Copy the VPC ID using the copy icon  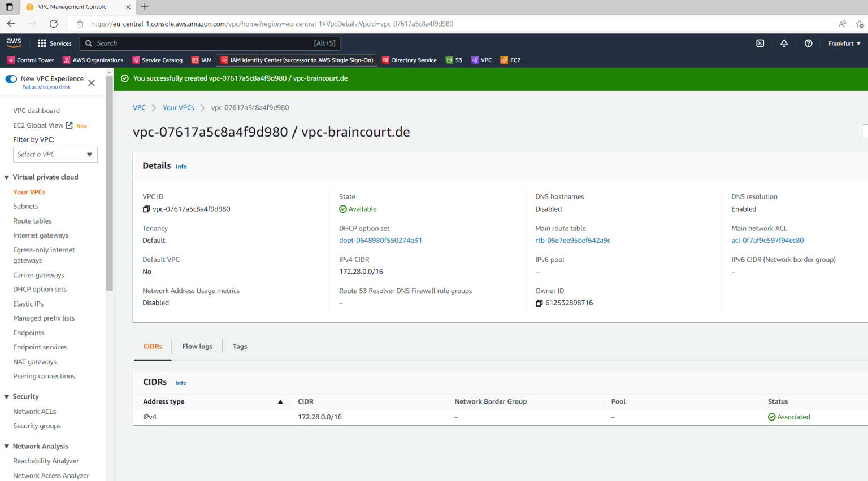145,208
